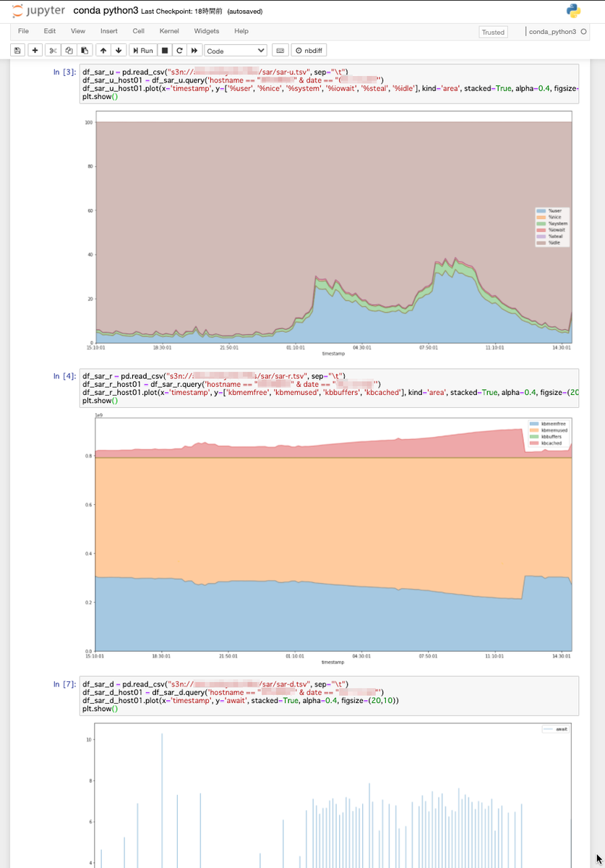Open the Help menu
The width and height of the screenshot is (605, 868).
tap(241, 31)
